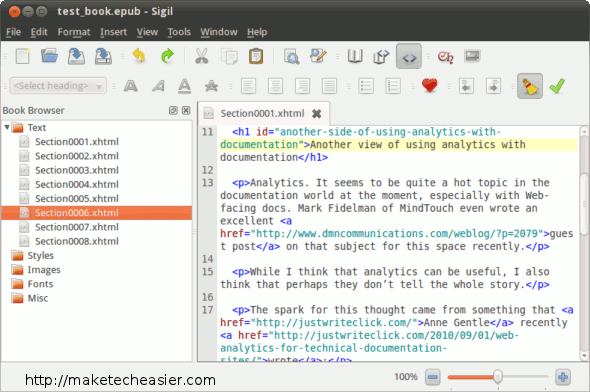Increase indent icon
This screenshot has width=590, height=392.
(x=493, y=86)
